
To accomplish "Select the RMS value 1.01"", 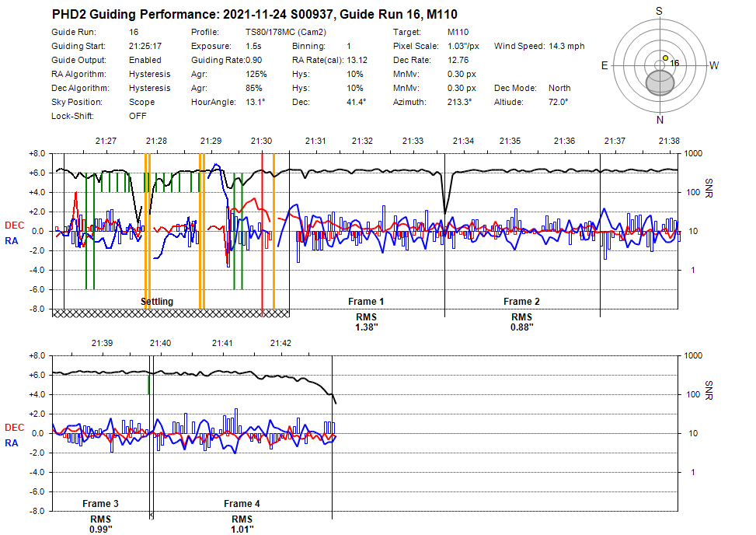I will (x=242, y=530).
